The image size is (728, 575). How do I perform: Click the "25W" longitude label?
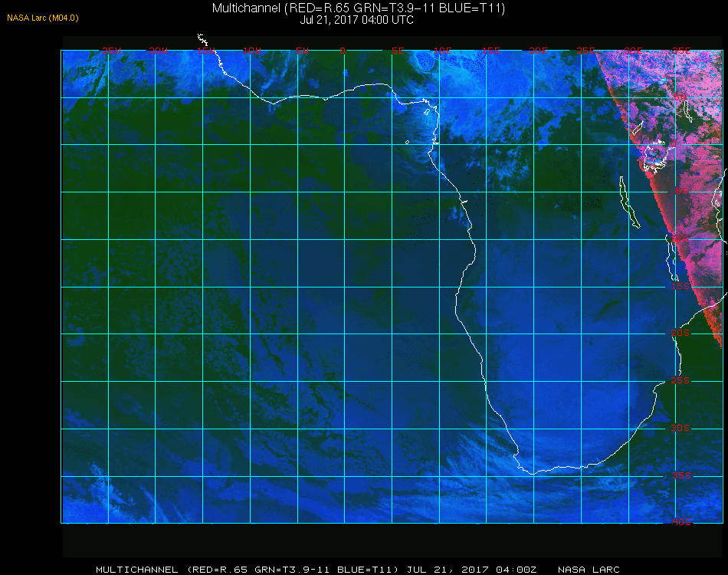point(111,51)
